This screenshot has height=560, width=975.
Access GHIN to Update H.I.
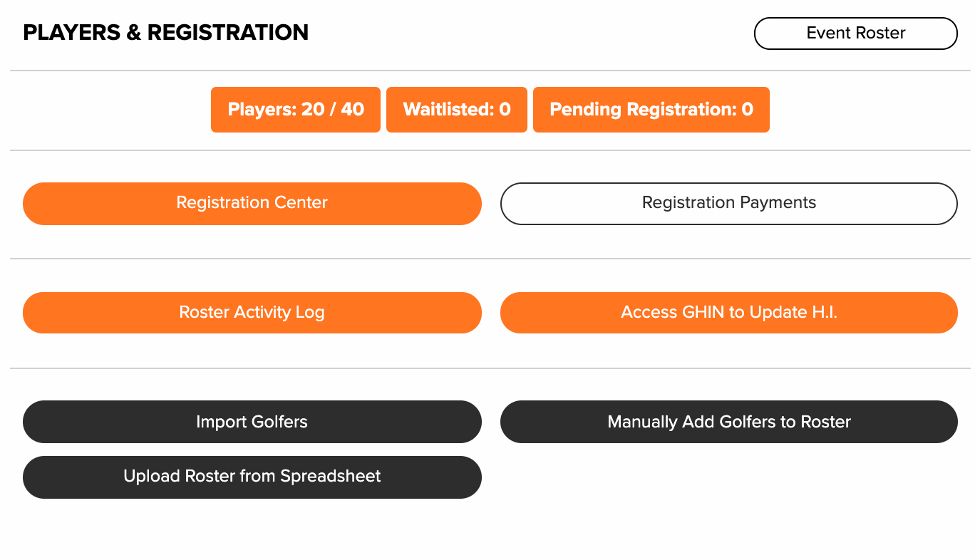(x=729, y=313)
